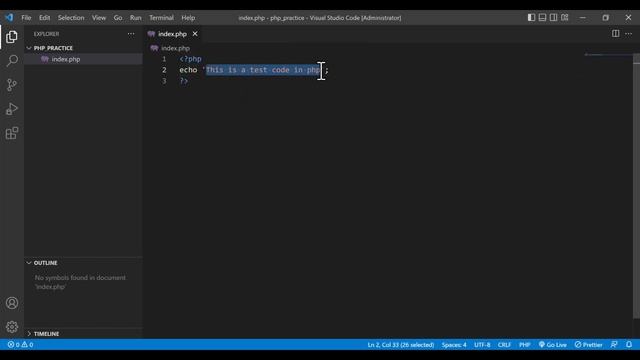
Task: Click the echo keyword on line 2
Action: (188, 70)
